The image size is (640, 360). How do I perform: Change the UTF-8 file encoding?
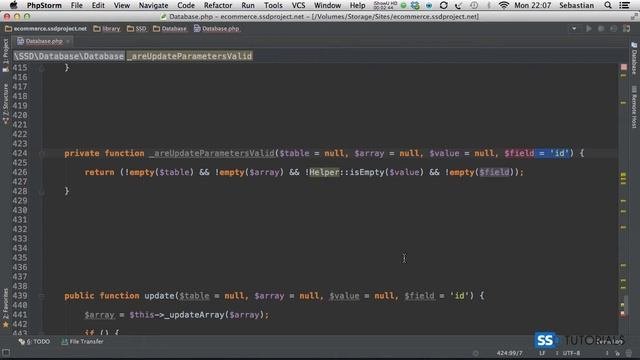(x=571, y=353)
